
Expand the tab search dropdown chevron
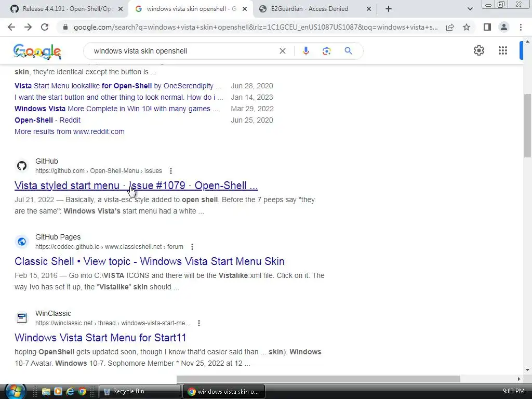(470, 9)
